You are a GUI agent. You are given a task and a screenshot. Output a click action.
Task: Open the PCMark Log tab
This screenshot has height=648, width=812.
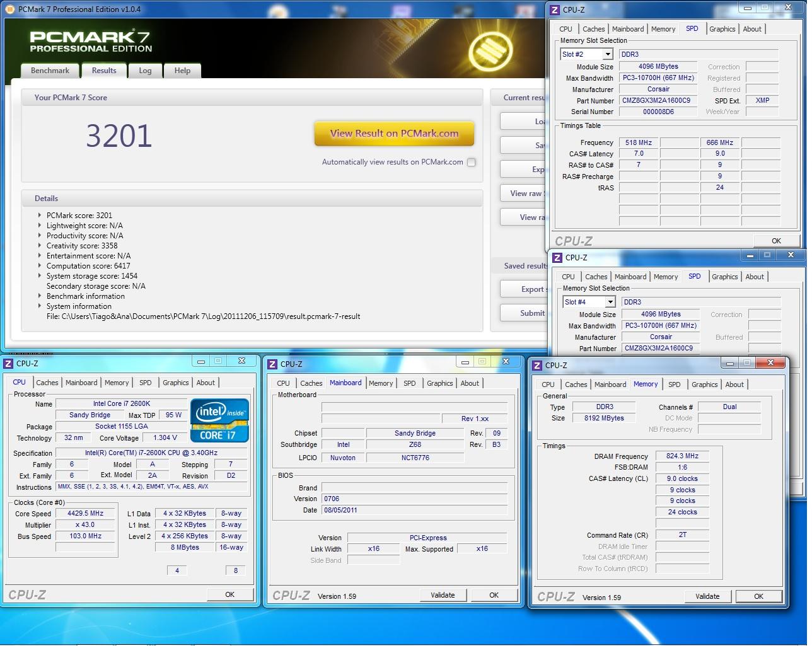point(145,71)
